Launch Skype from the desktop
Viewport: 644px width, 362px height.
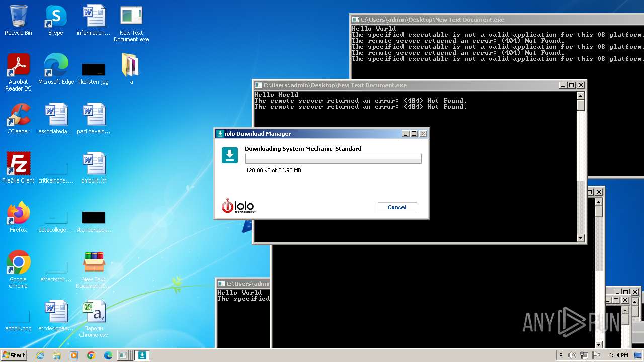(56, 20)
